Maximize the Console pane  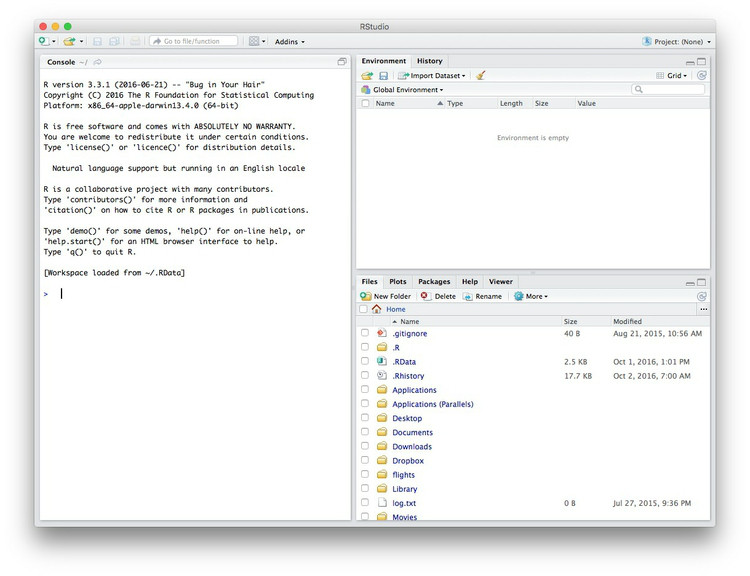[342, 62]
